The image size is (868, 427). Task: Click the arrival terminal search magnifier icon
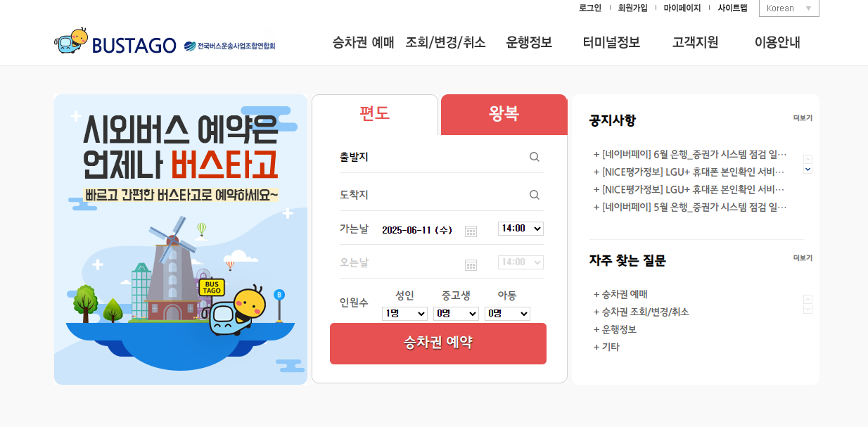point(535,195)
